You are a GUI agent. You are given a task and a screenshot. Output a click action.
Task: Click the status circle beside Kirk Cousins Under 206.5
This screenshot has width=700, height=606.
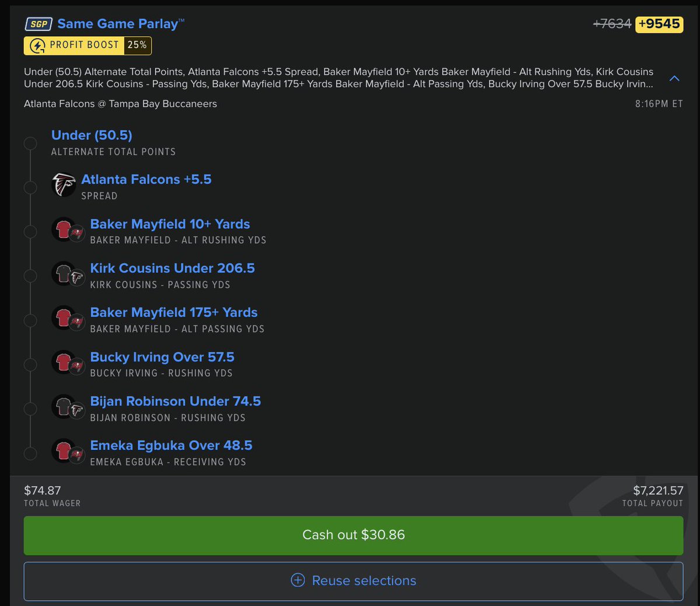coord(30,276)
